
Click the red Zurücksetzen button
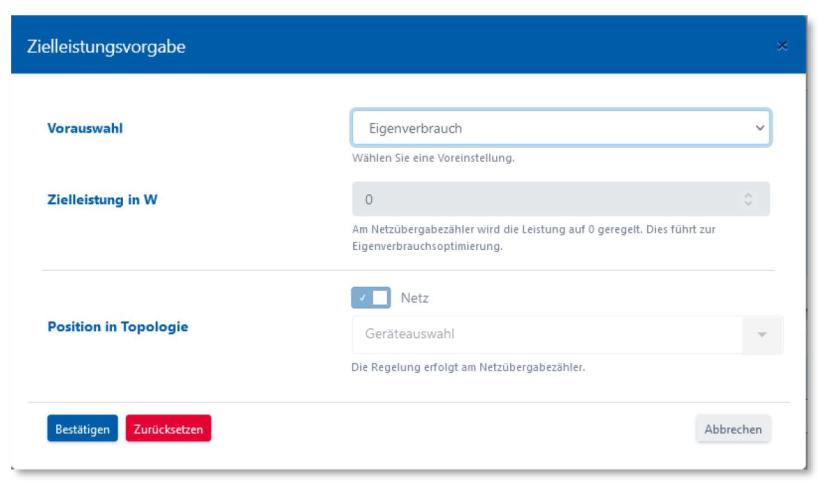pyautogui.click(x=168, y=429)
